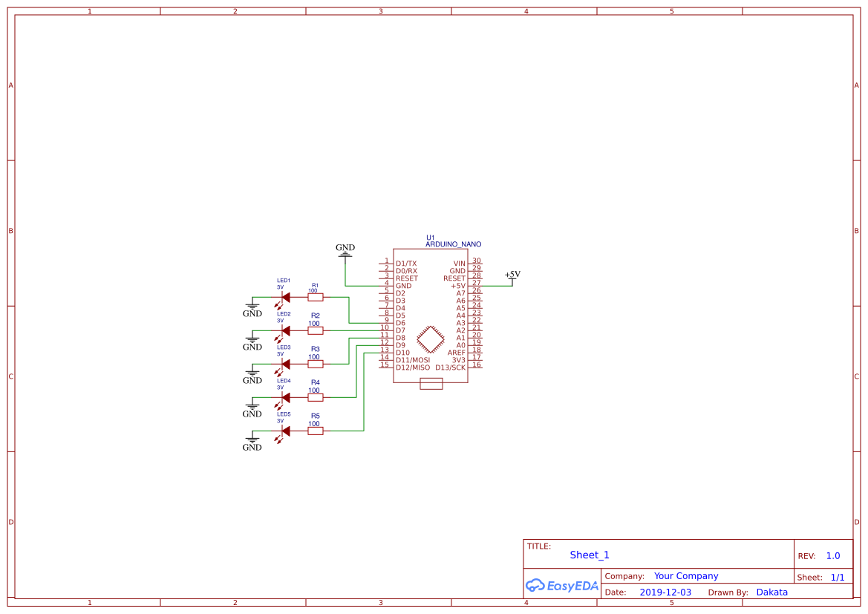Click the VIN pin label
This screenshot has height=614, width=868.
click(x=460, y=264)
